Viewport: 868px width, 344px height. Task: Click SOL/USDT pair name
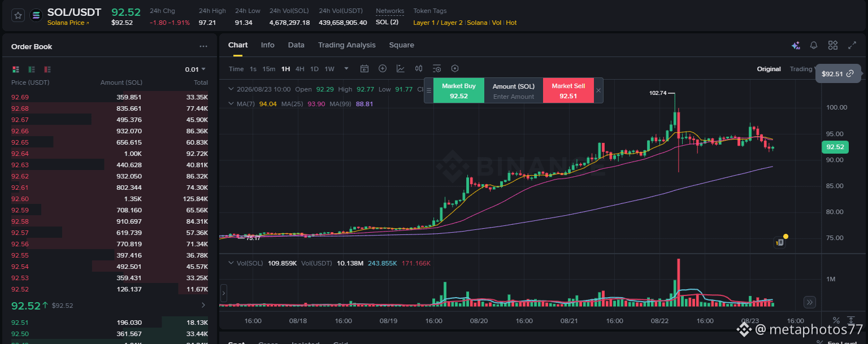point(75,12)
